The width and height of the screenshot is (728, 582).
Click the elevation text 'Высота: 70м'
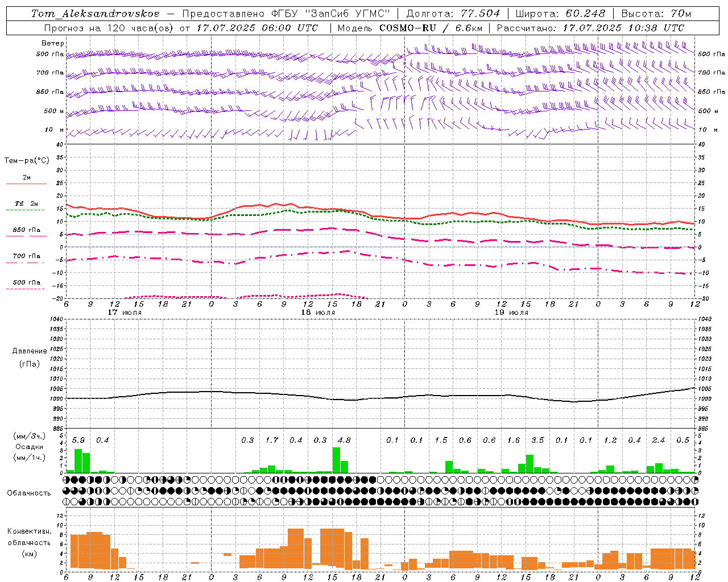point(656,14)
